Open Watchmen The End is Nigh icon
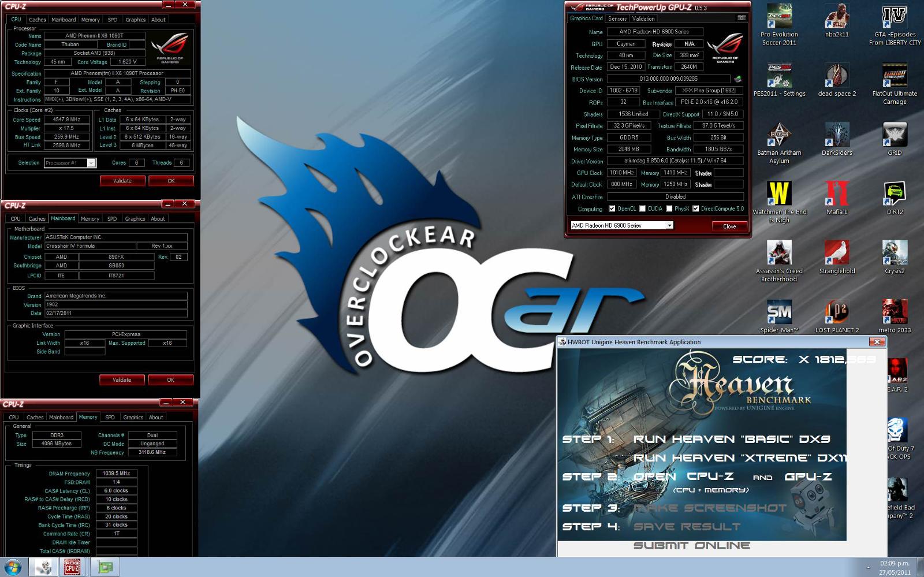This screenshot has height=577, width=924. pyautogui.click(x=779, y=202)
